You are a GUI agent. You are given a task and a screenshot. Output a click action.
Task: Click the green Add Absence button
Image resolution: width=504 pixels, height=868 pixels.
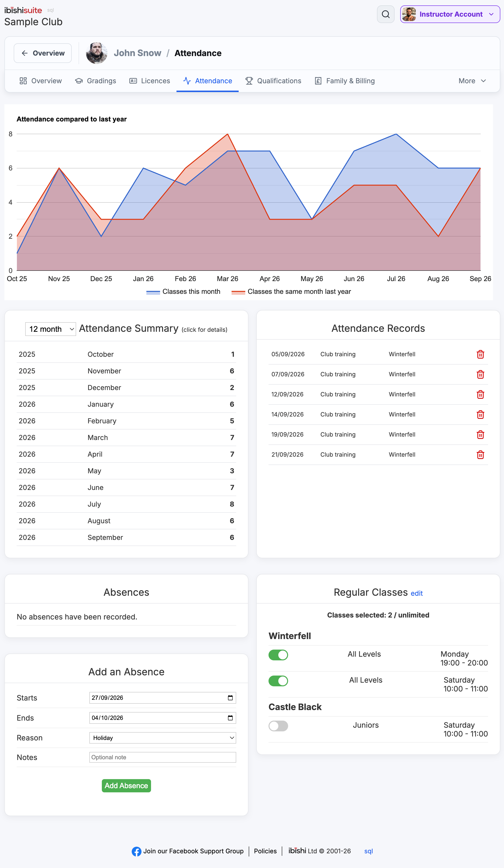126,785
